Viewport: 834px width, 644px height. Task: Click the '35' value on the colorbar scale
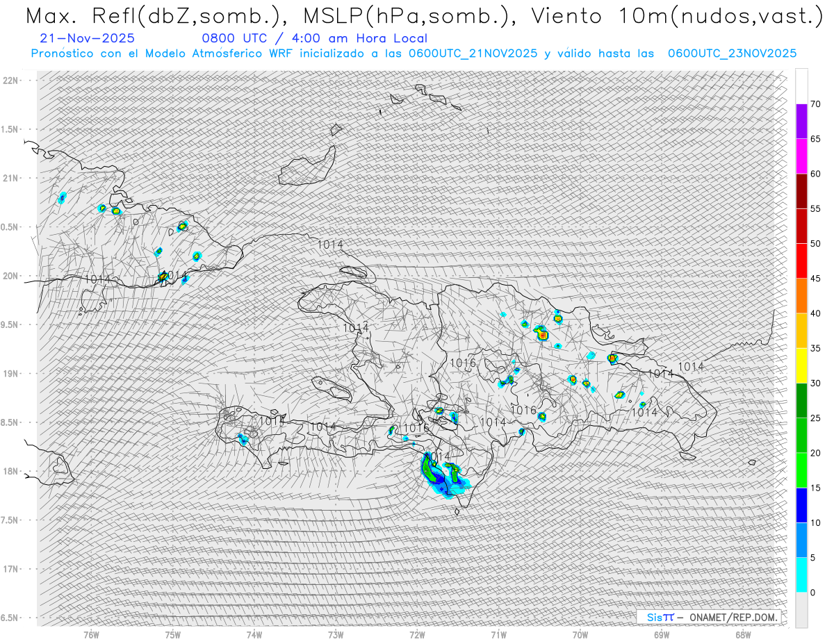816,348
